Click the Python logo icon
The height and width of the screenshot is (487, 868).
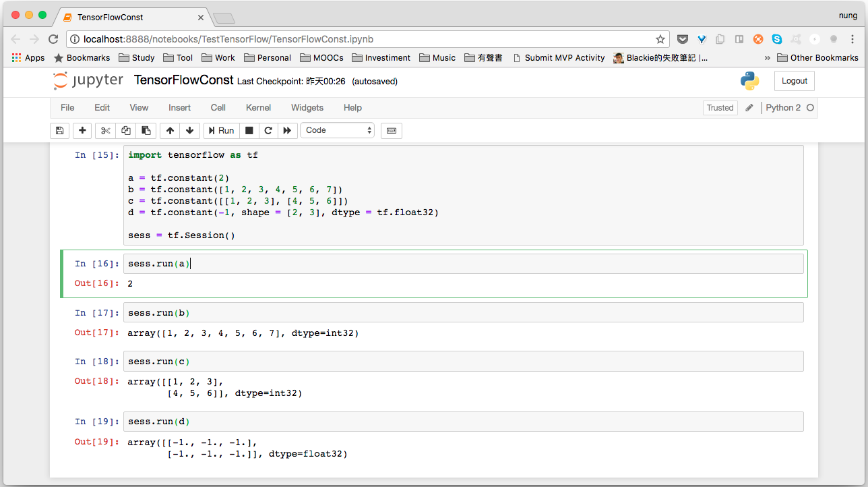(749, 81)
